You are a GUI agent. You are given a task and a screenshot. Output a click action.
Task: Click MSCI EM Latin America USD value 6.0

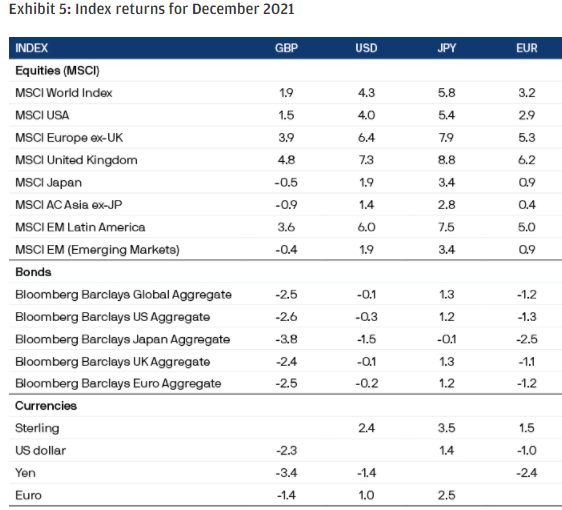point(366,227)
